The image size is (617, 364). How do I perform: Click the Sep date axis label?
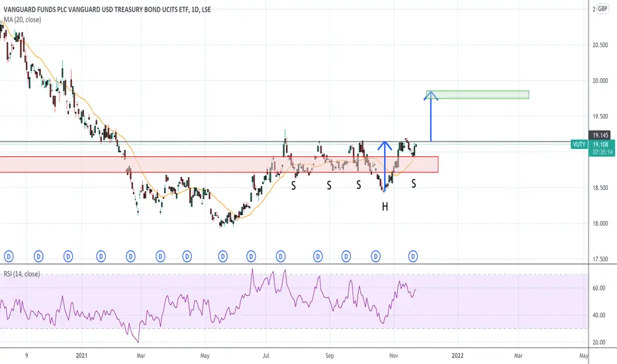click(330, 356)
